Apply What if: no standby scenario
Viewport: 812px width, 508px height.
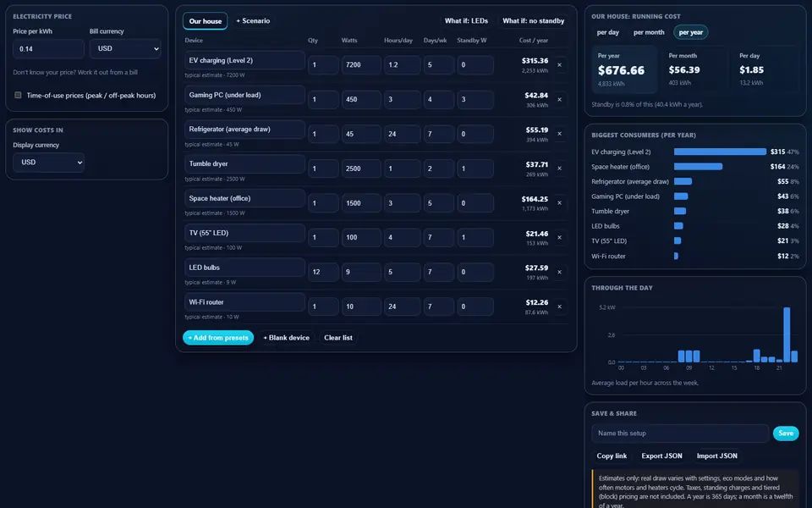[534, 21]
